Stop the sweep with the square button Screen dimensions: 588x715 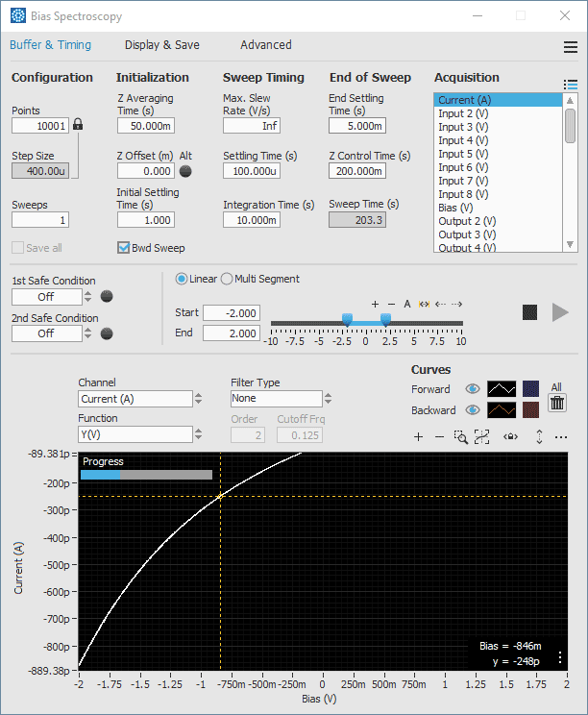(529, 312)
